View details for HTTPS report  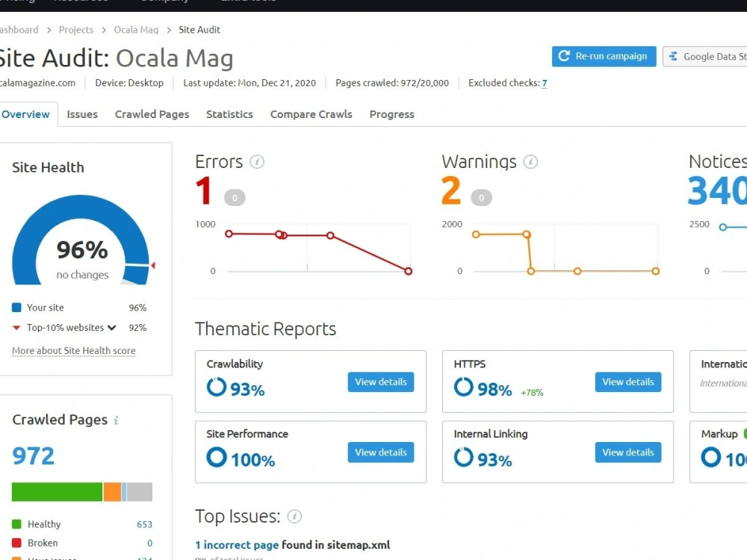pos(628,382)
